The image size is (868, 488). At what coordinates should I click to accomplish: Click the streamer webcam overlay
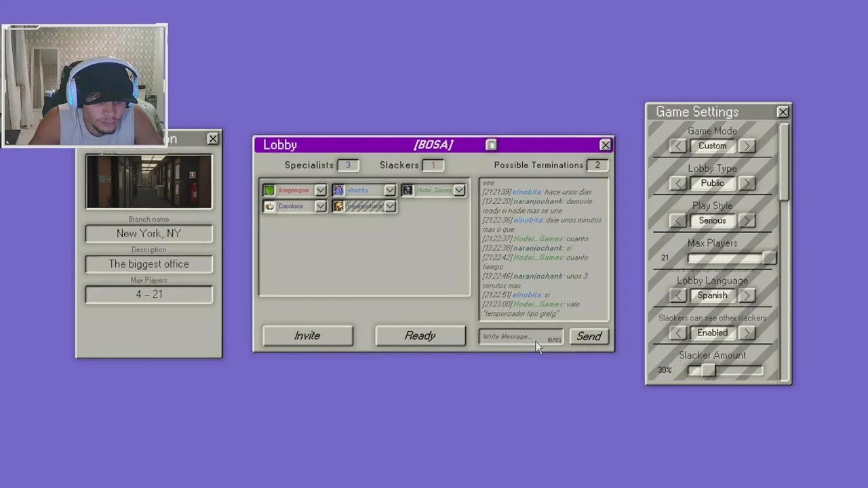pos(85,85)
